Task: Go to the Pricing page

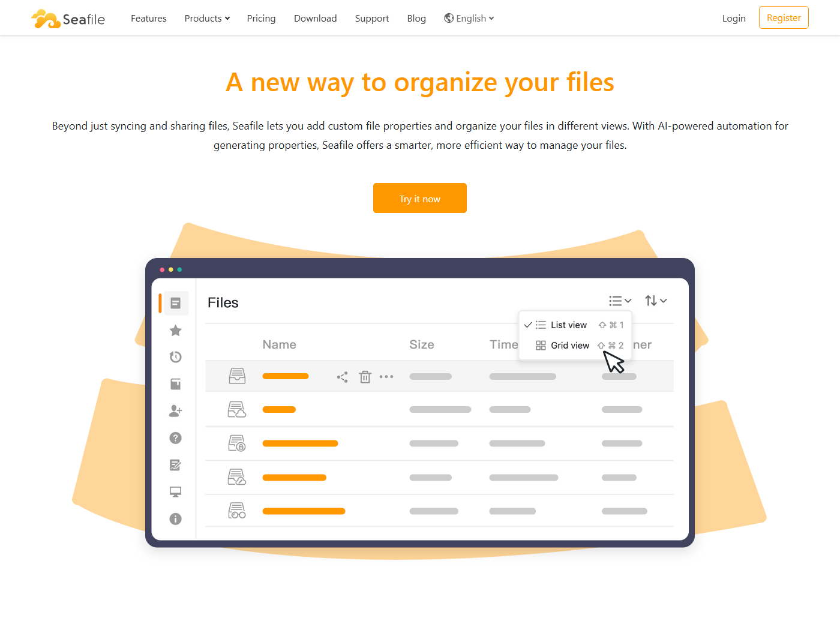Action: pos(261,19)
